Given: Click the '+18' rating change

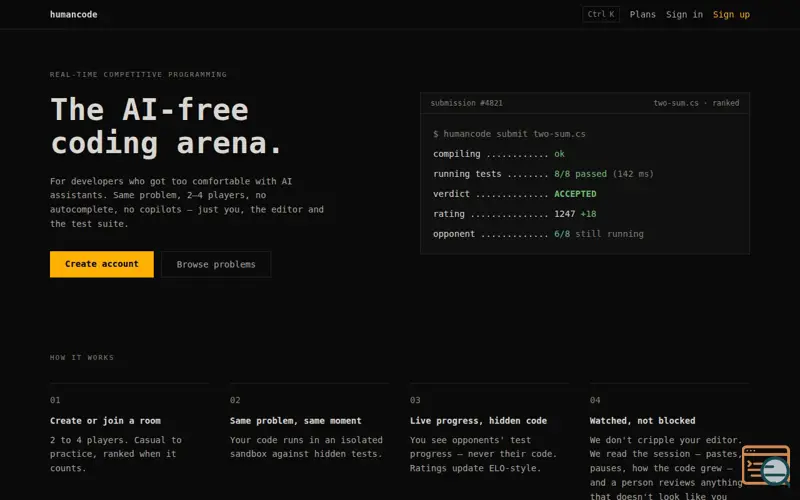Looking at the screenshot, I should tap(588, 214).
